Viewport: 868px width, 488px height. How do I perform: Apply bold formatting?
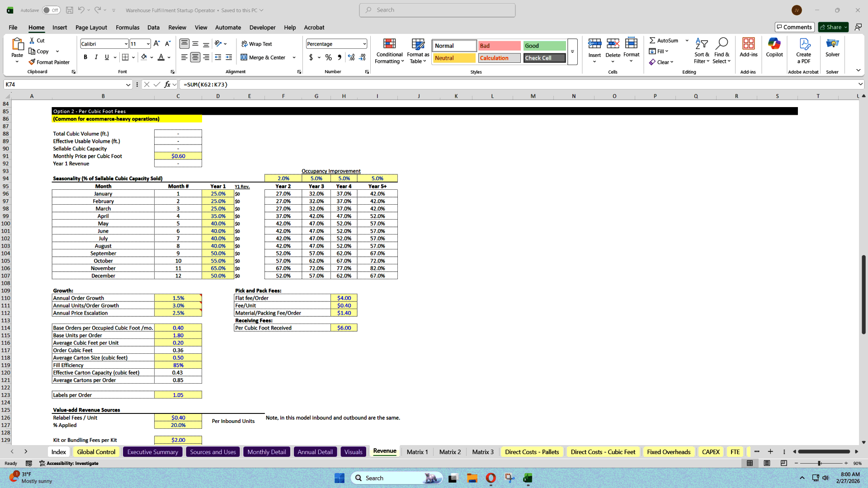85,57
